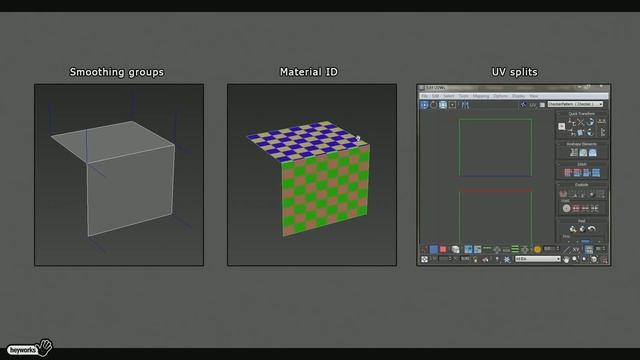The image size is (640, 360).
Task: Select blue Polygon sub-object mode icon
Action: tap(433, 249)
